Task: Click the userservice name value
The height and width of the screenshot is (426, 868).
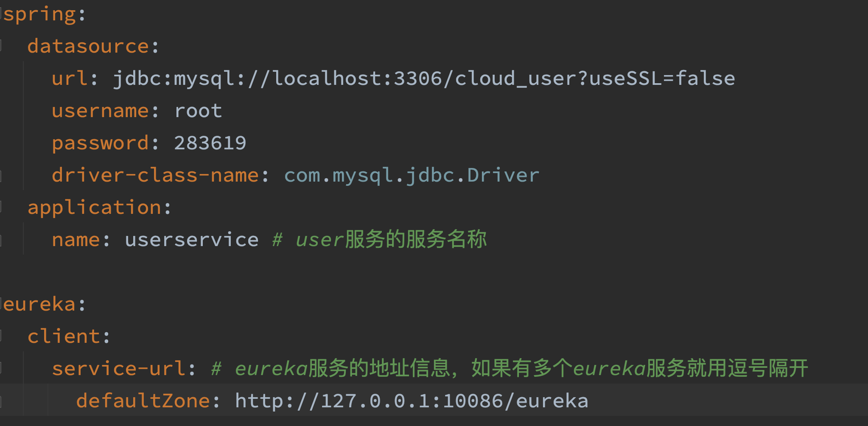Action: point(191,240)
